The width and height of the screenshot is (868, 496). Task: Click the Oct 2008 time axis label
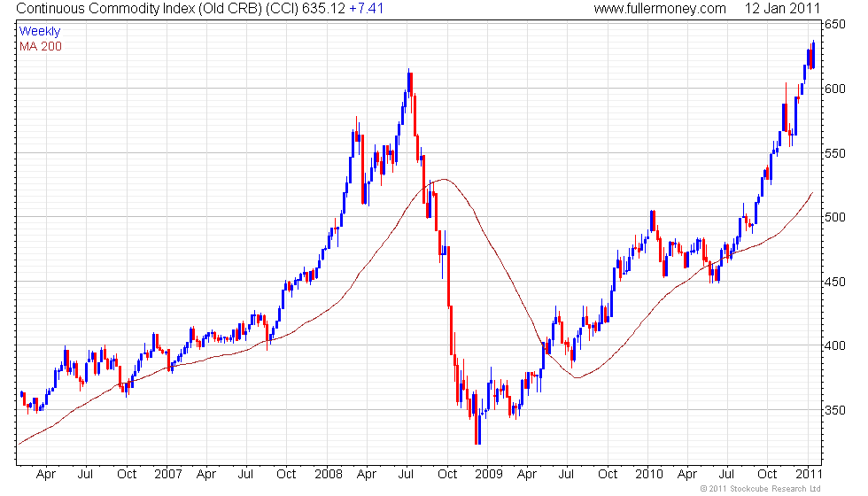pos(447,475)
